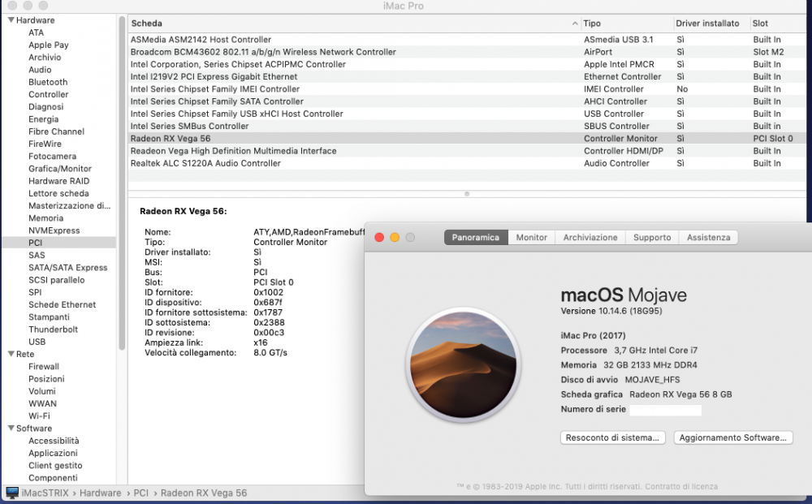
Task: Click the iMacSTRIX computer icon in path bar
Action: tap(12, 493)
